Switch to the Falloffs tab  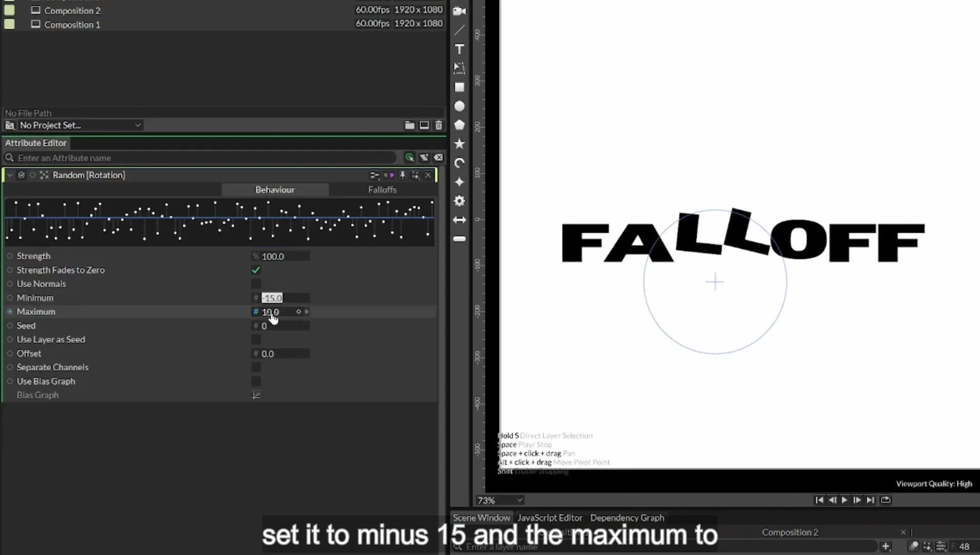point(382,190)
